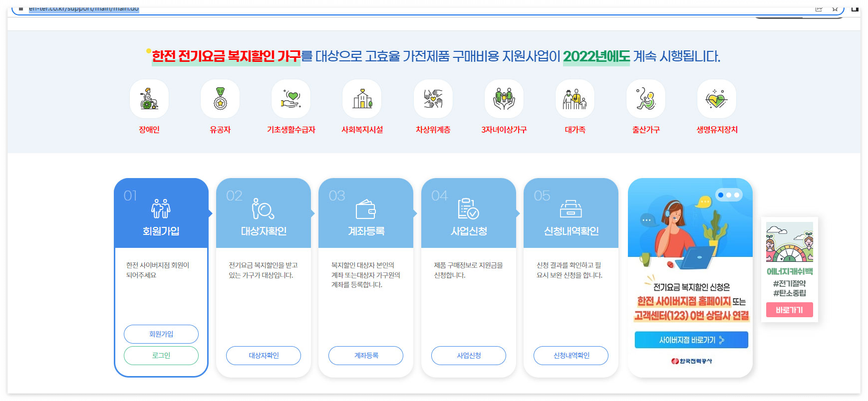Click the 사회복지시설 label text

pos(362,130)
